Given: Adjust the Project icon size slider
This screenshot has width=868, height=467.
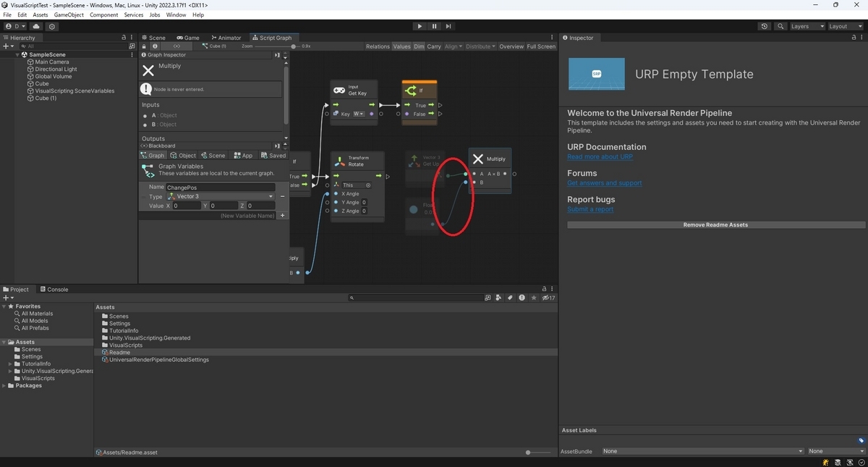Looking at the screenshot, I should [539, 453].
